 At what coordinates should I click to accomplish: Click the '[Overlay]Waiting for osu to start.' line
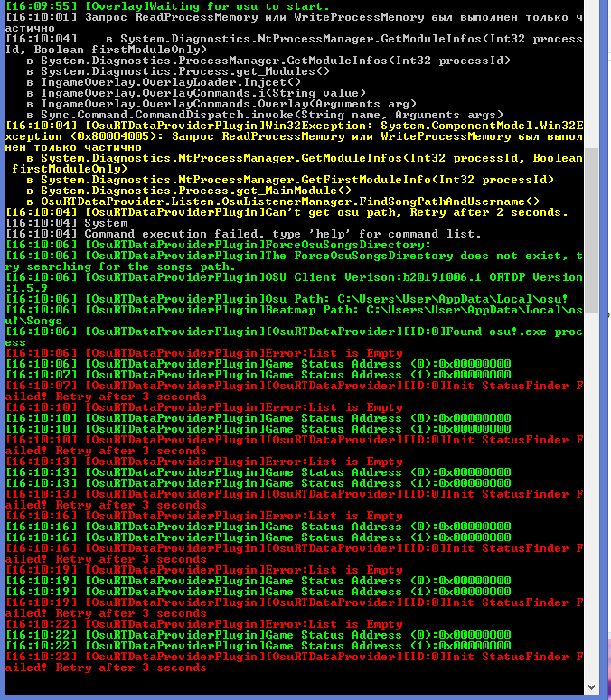pyautogui.click(x=167, y=6)
